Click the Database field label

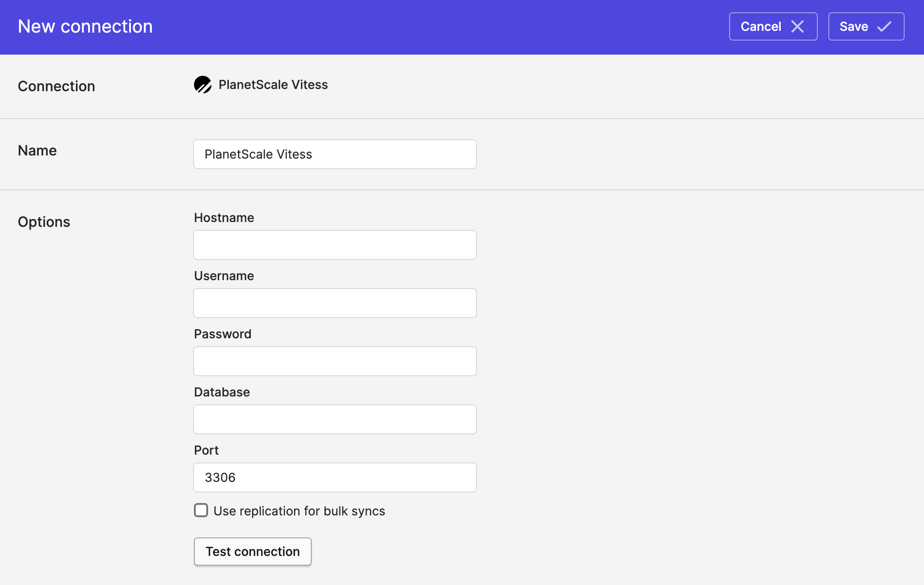pyautogui.click(x=222, y=392)
